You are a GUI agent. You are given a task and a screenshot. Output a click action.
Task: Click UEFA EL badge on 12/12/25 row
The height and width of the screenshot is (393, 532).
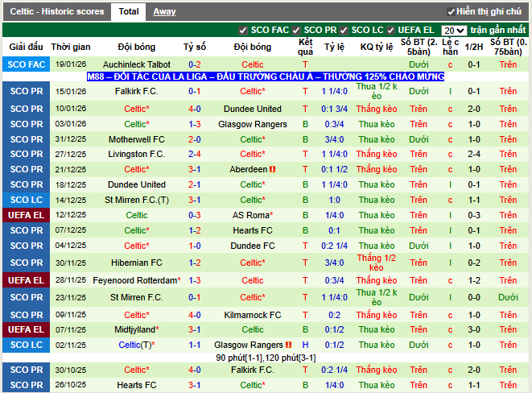(26, 215)
